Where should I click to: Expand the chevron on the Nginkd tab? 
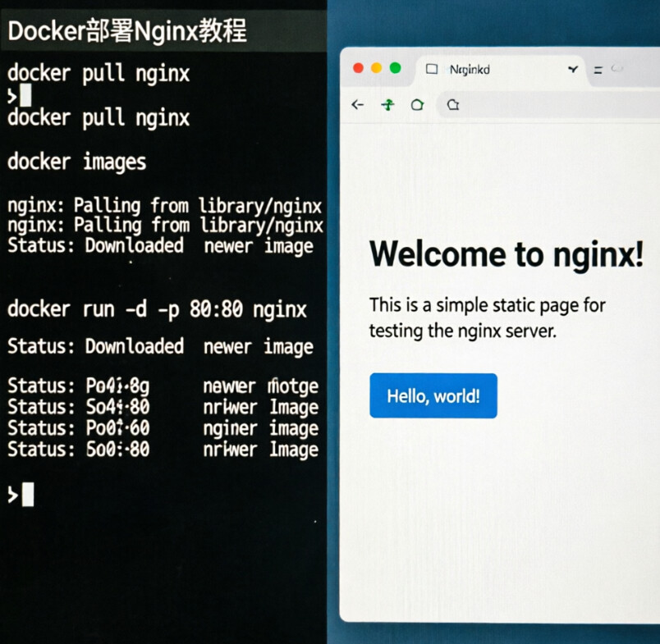pos(572,70)
